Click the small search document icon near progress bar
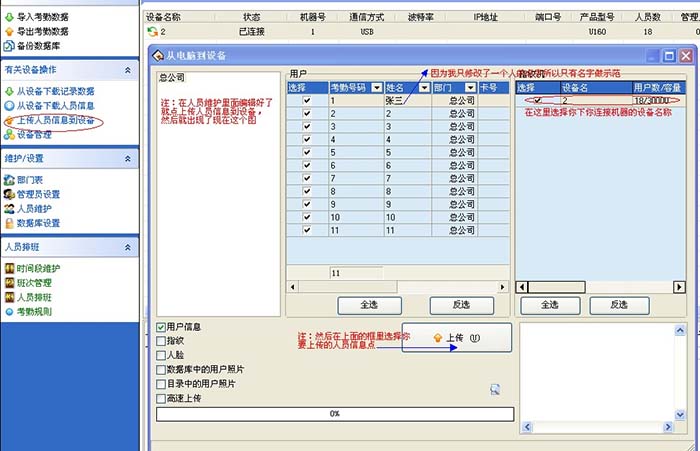The width and height of the screenshot is (700, 451). (x=495, y=389)
